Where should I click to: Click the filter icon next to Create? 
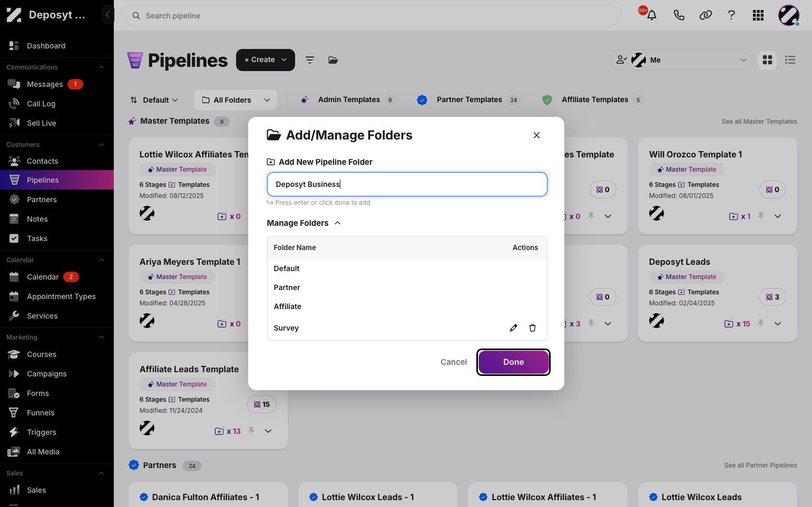coord(310,60)
